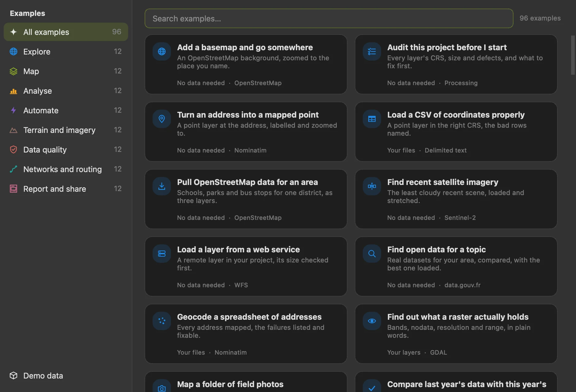
Task: Show Report and share examples
Action: click(x=66, y=189)
